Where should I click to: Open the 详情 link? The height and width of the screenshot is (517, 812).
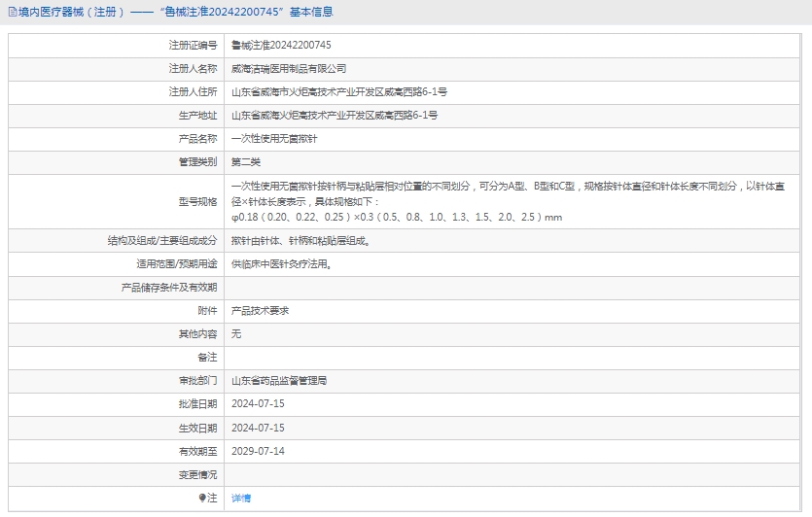(240, 498)
